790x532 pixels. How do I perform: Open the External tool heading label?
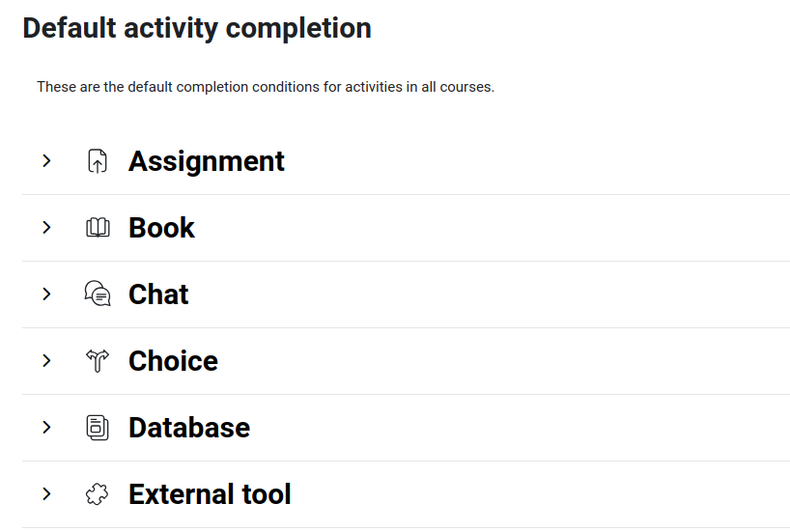tap(210, 493)
